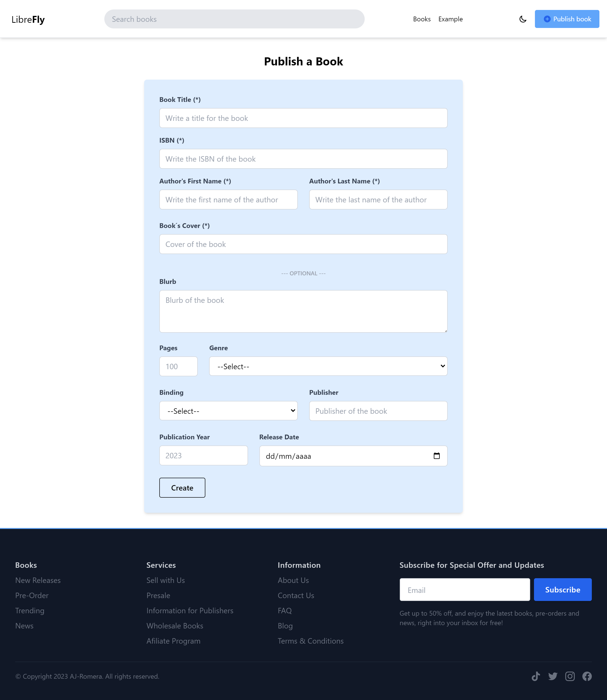The image size is (607, 700).
Task: Click the Search books field
Action: [x=234, y=19]
